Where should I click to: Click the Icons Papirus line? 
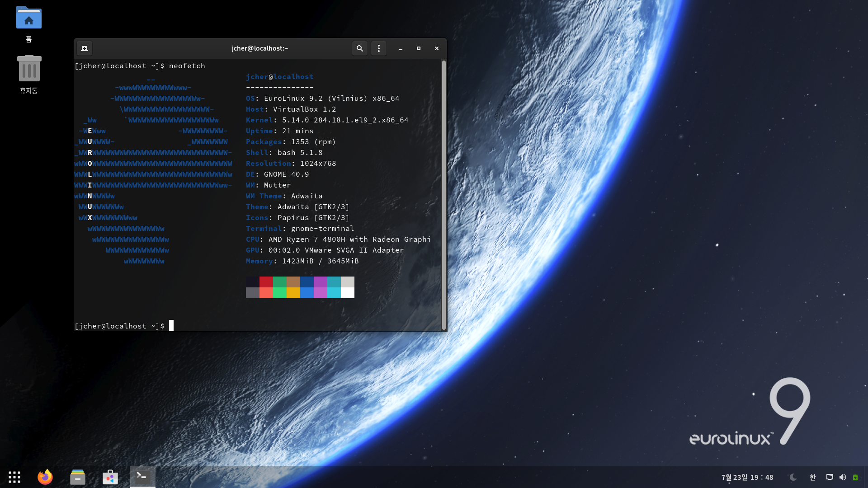pos(298,218)
